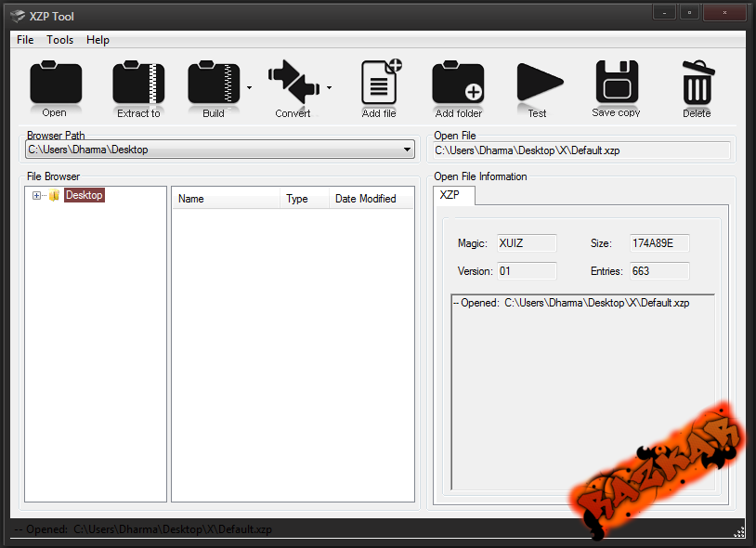Maximize the XZP Tool window
Viewport: 756px width, 548px height.
coord(689,13)
